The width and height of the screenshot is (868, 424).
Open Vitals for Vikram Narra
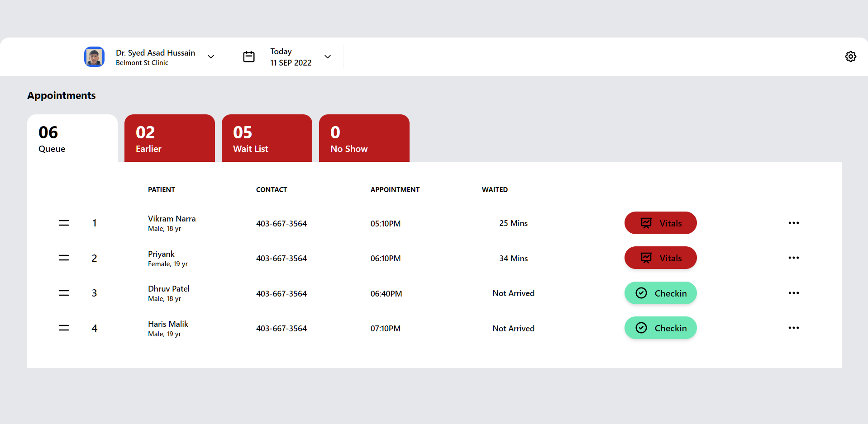661,223
